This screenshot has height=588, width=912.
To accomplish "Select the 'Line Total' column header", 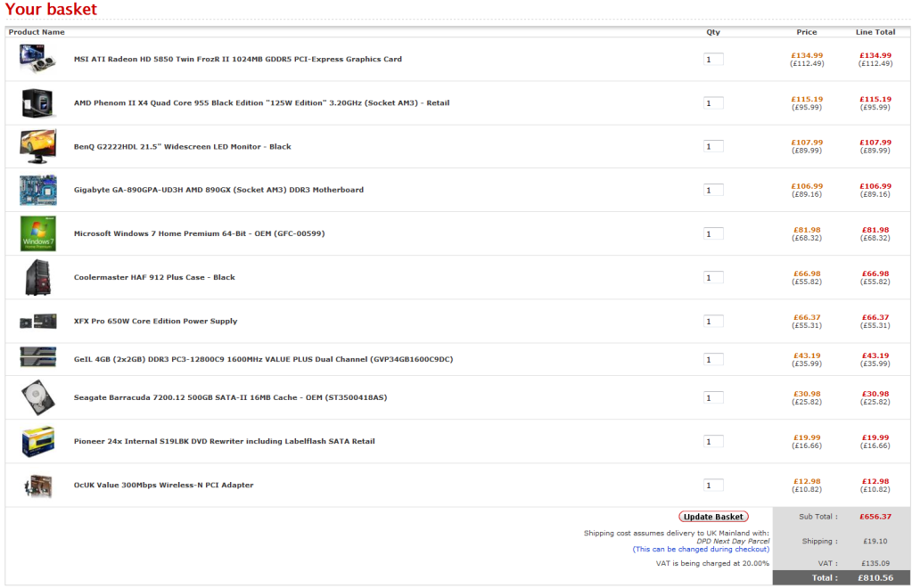I will coord(875,32).
